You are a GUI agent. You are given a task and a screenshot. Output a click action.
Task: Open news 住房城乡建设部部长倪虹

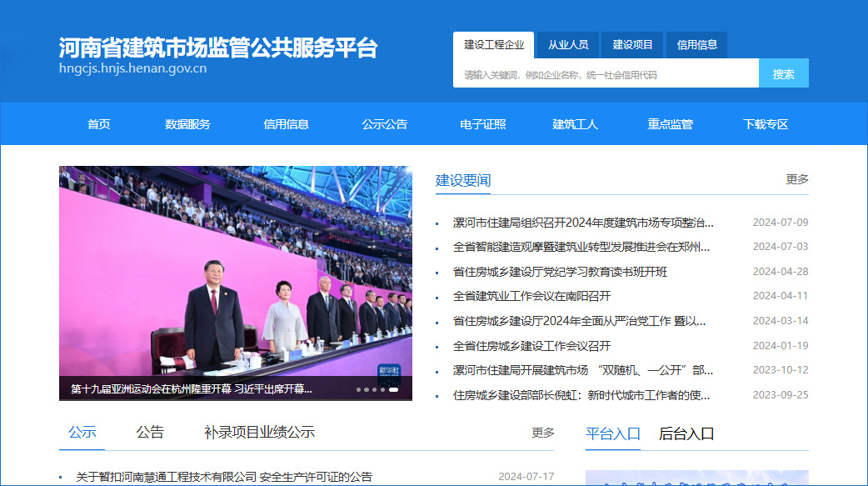(581, 395)
